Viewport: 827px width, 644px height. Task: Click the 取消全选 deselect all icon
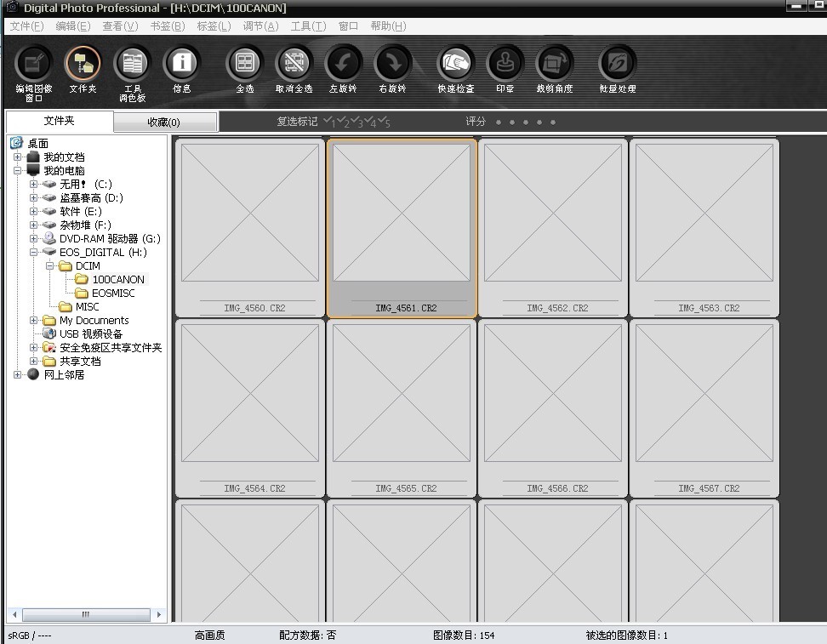(294, 64)
